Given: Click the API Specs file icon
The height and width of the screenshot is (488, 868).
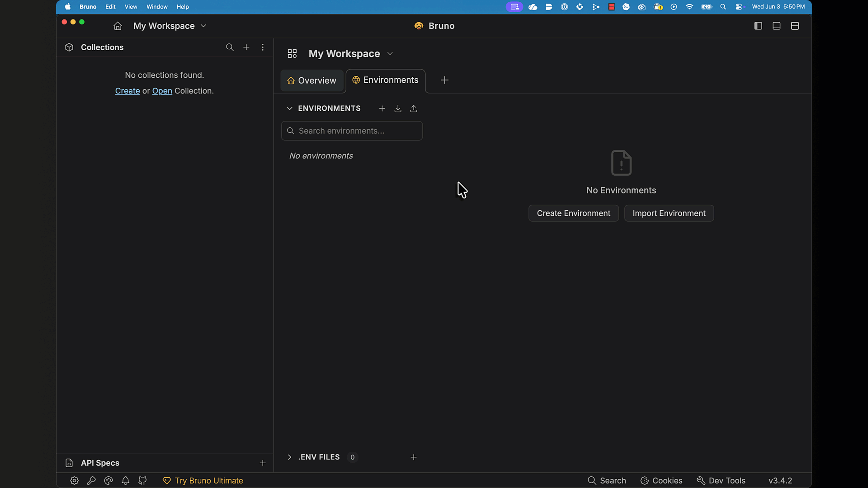Looking at the screenshot, I should pos(69,463).
